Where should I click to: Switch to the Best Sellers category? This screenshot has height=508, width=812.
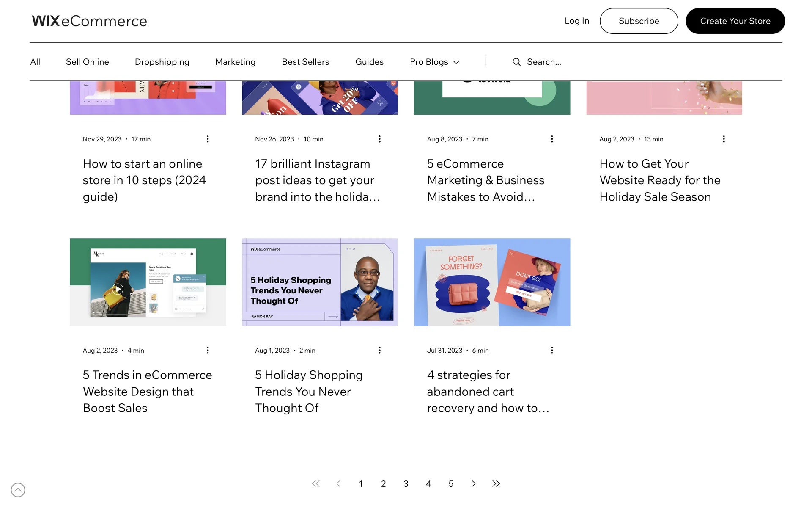coord(305,62)
